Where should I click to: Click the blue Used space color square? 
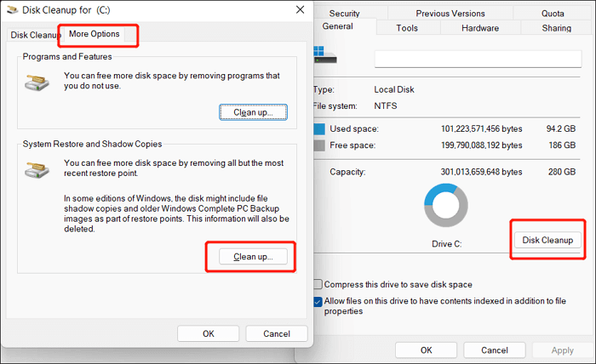(319, 129)
